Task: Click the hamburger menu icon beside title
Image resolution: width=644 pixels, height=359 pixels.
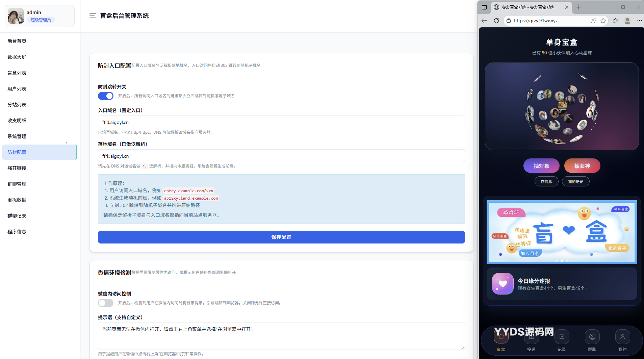Action: pyautogui.click(x=93, y=16)
